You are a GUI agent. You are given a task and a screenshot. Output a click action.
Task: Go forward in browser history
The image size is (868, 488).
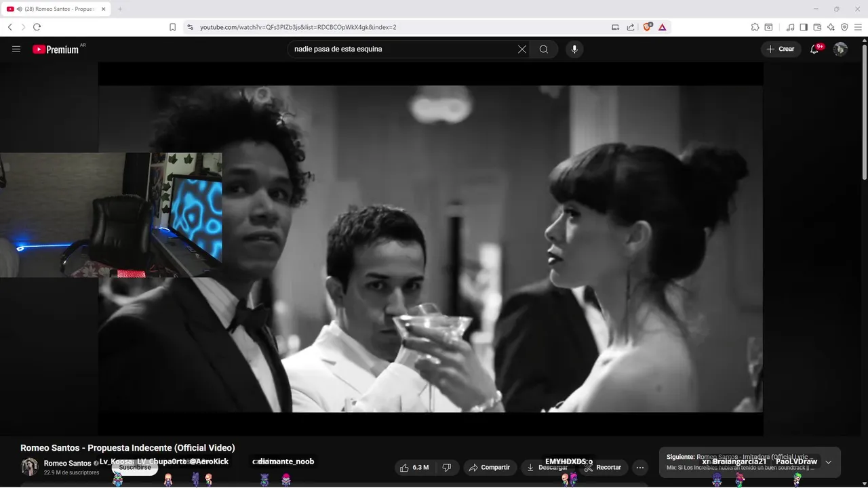click(x=23, y=27)
